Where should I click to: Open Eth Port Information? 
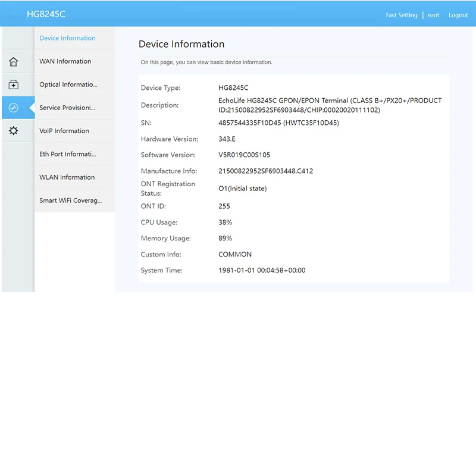67,154
